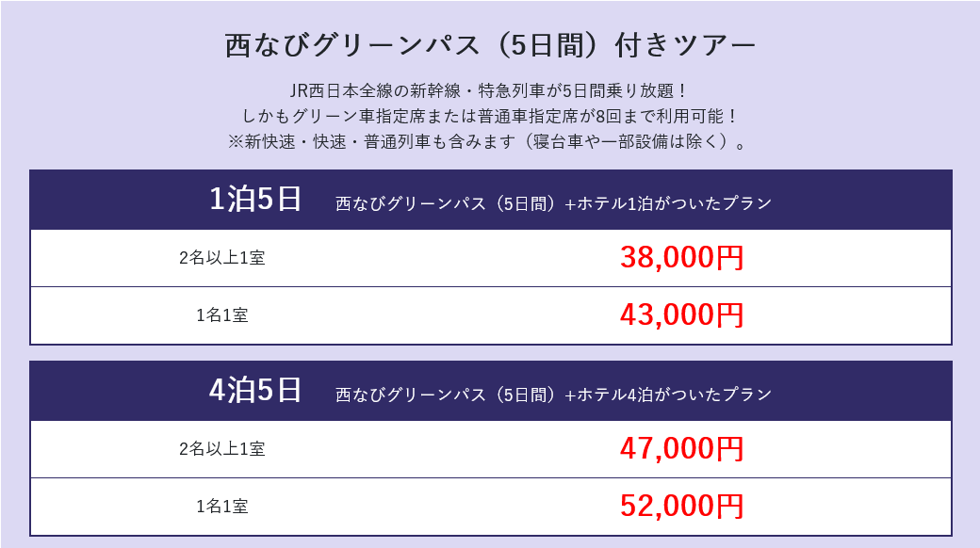Screen dimensions: 980x548
Task: Click the 4泊5日 single-occupancy price row
Action: point(491,507)
